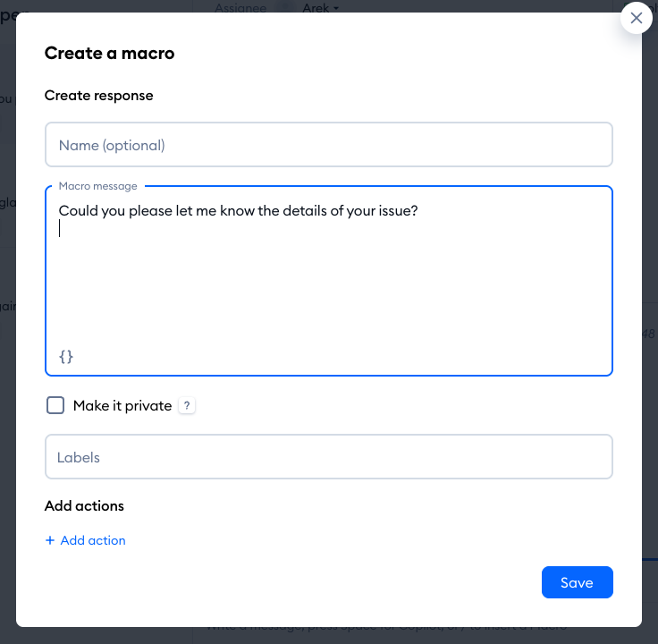Viewport: 658px width, 644px height.
Task: Click the Make it private label text
Action: pos(122,406)
